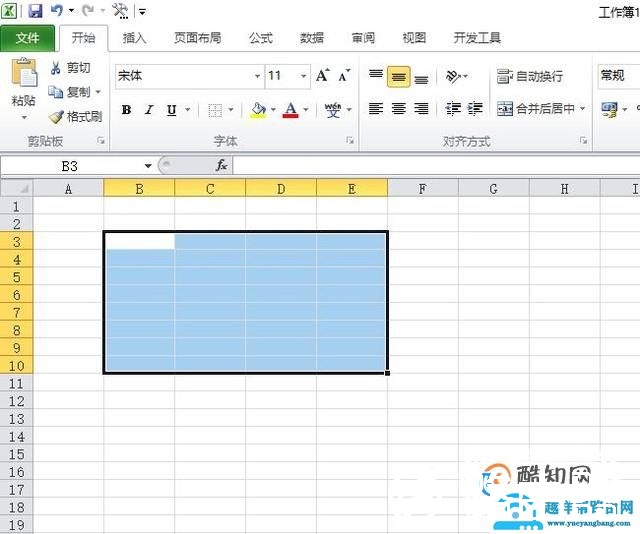640x534 pixels.
Task: Click the Merge & Center (合并后居中) button
Action: point(536,109)
